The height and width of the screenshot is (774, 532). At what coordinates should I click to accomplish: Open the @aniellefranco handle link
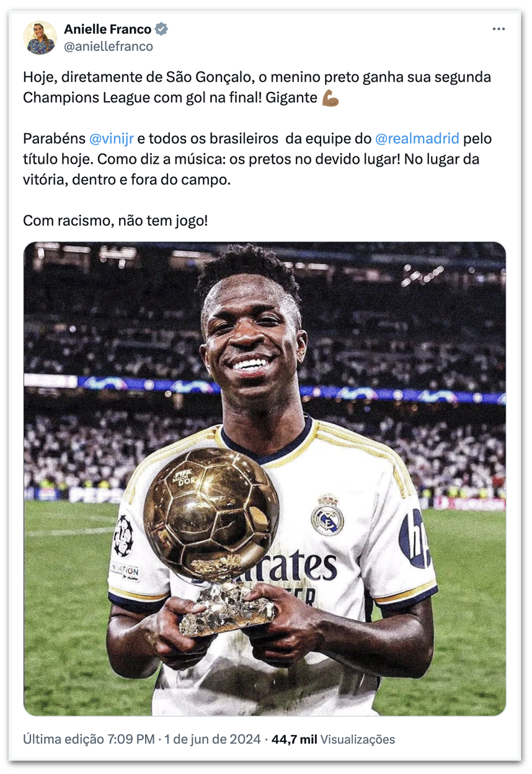108,46
